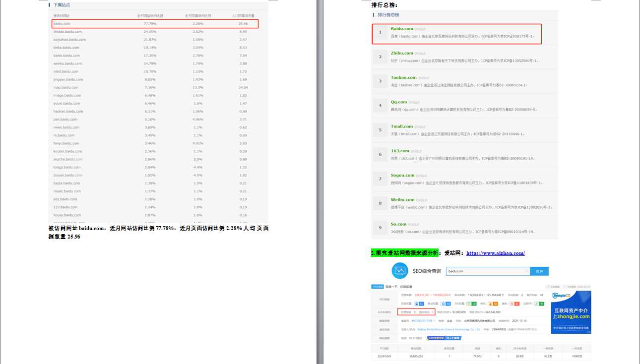Screen dimensions: 640x364
Task: Click the SEO综合查询 monitor logo icon
Action: point(399,271)
